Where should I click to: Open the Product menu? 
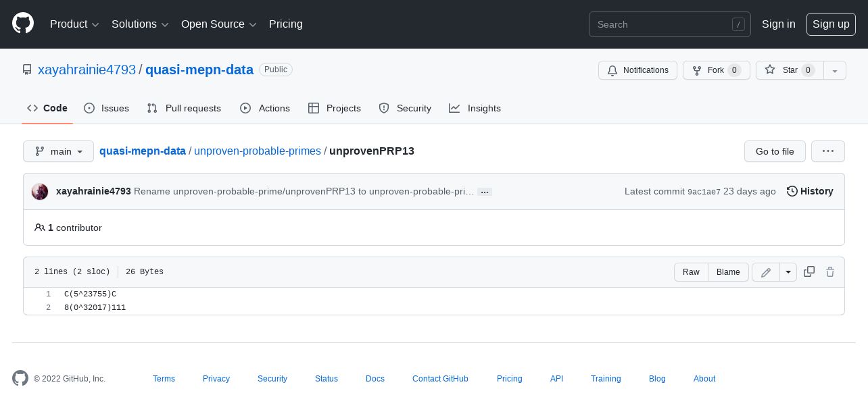pos(74,24)
